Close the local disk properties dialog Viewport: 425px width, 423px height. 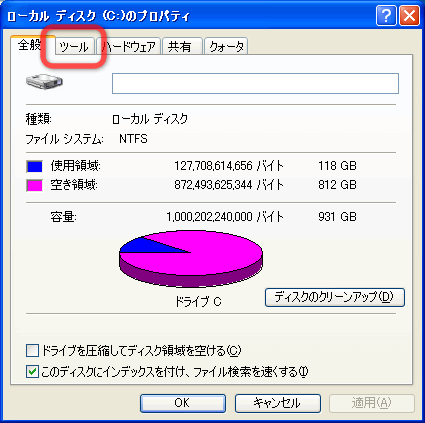[x=409, y=16]
